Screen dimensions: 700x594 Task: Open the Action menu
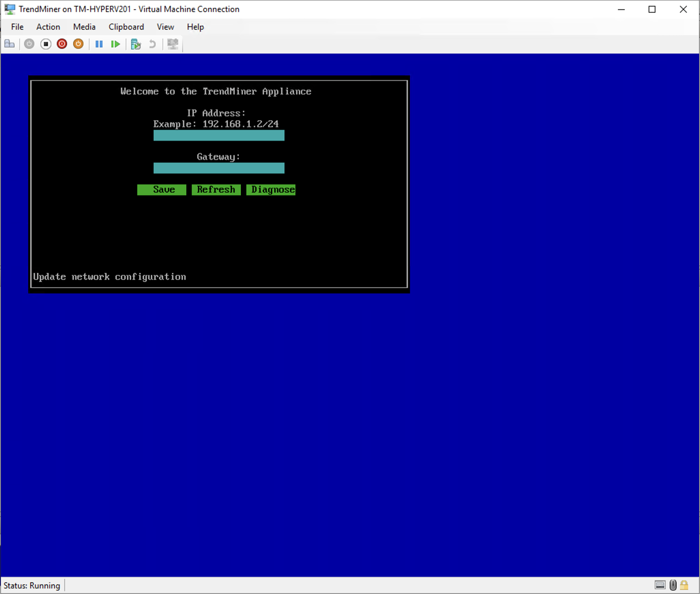click(48, 27)
